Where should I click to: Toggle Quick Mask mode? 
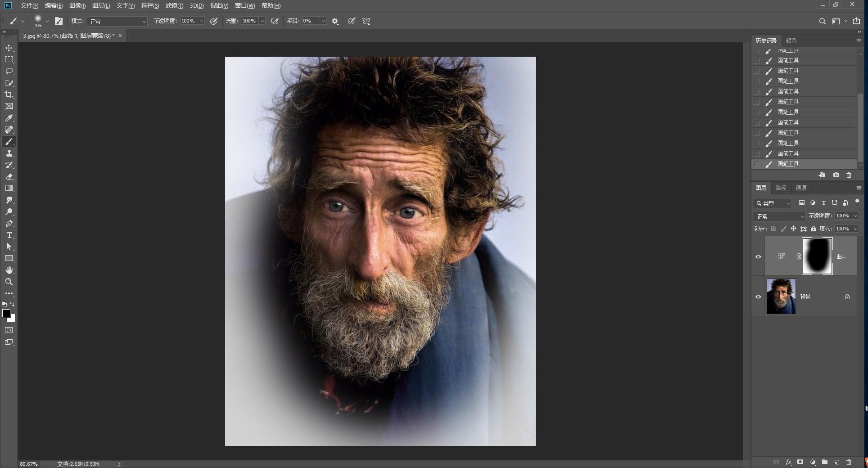click(x=9, y=330)
